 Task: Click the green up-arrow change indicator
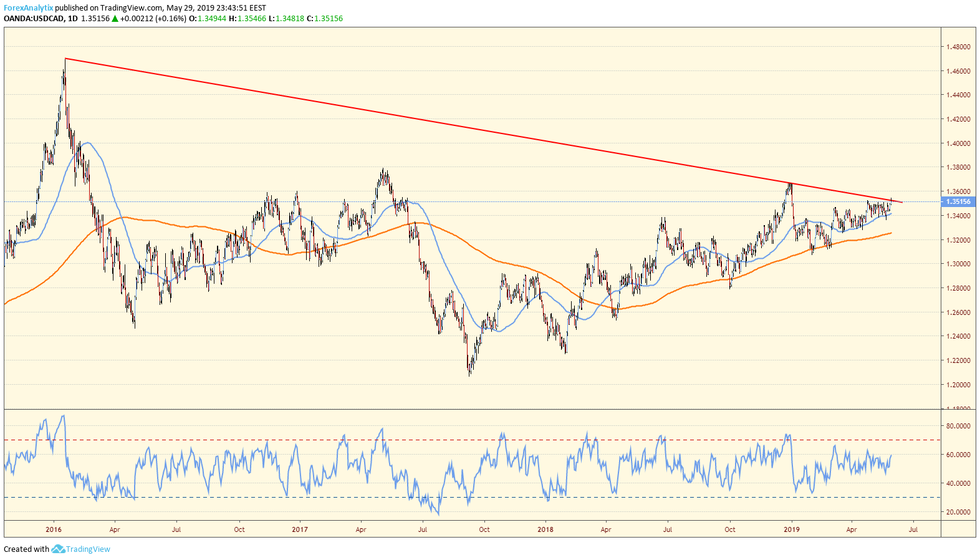[115, 19]
